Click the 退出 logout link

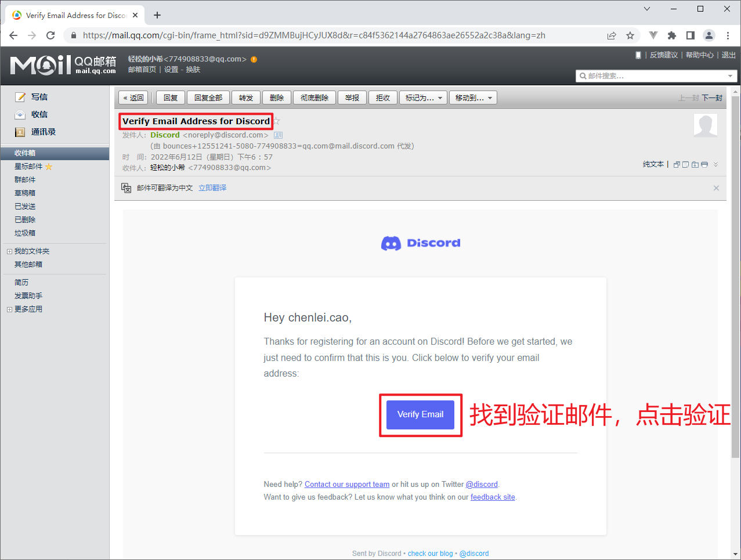click(729, 55)
